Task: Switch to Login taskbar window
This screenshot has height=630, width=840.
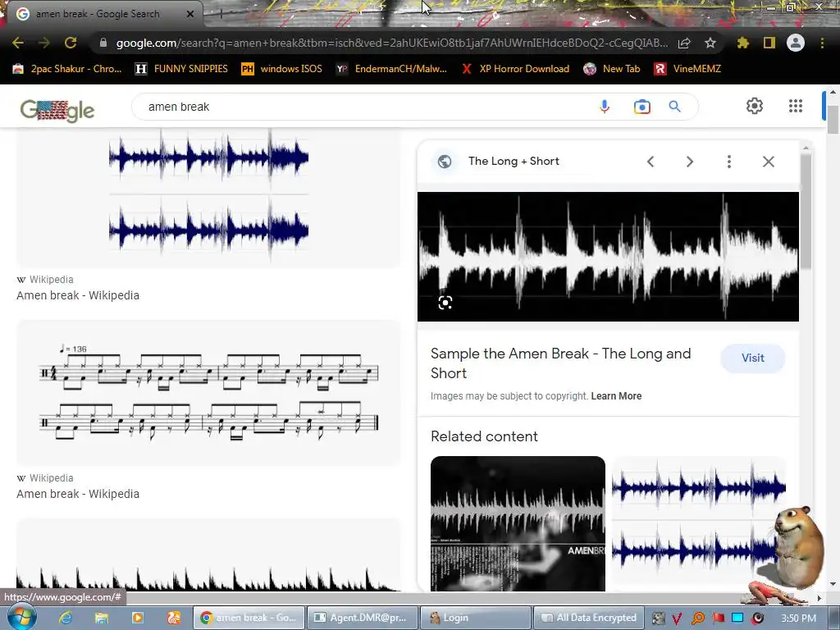Action: click(x=476, y=618)
